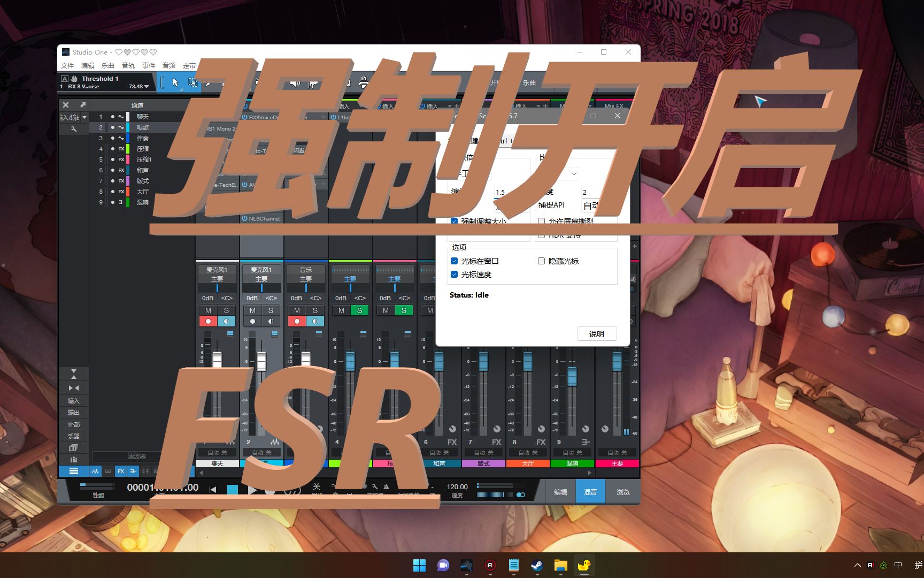Detach the console with the arrow icon

(83, 105)
